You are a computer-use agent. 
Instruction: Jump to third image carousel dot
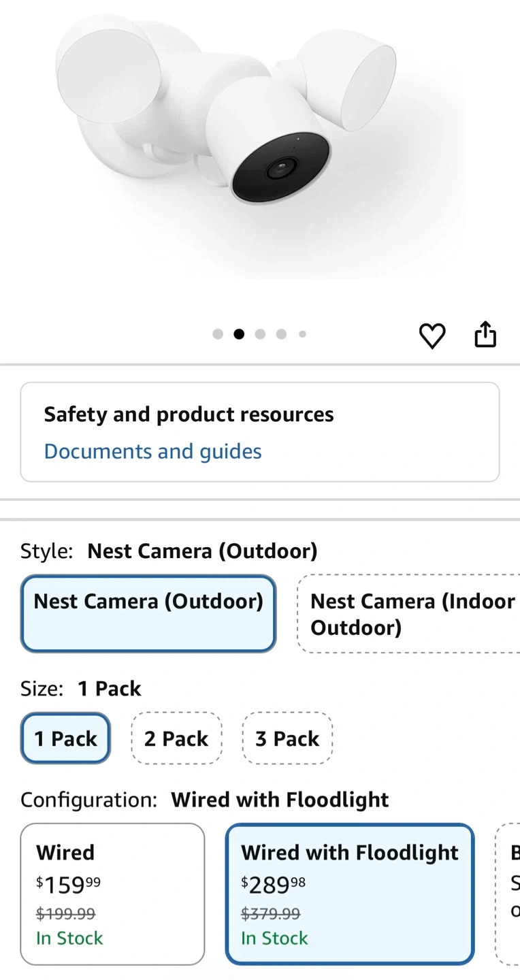[x=260, y=334]
